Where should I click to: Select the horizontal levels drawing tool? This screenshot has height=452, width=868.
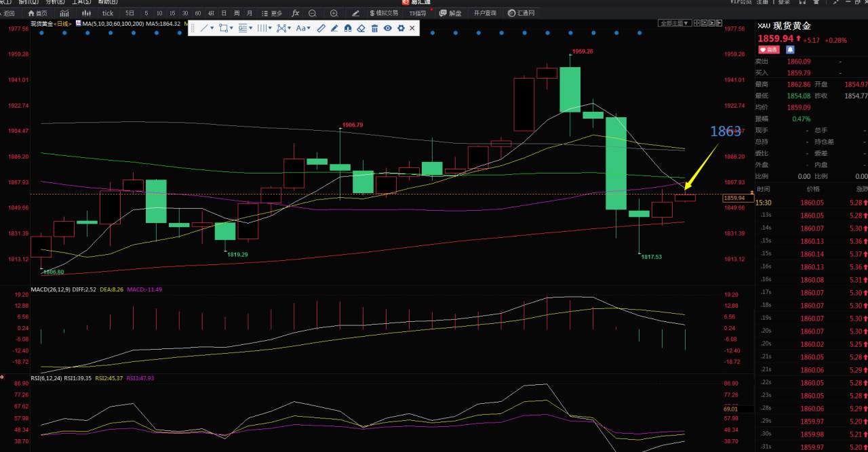click(243, 28)
